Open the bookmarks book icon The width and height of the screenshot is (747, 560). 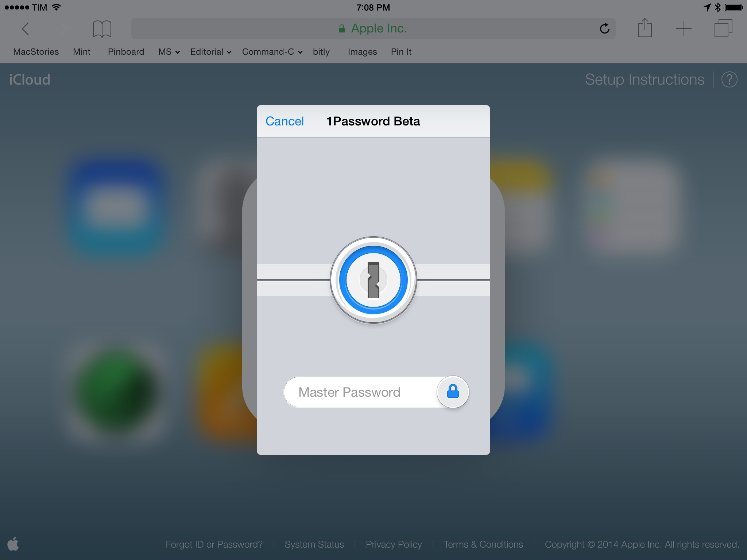(102, 29)
